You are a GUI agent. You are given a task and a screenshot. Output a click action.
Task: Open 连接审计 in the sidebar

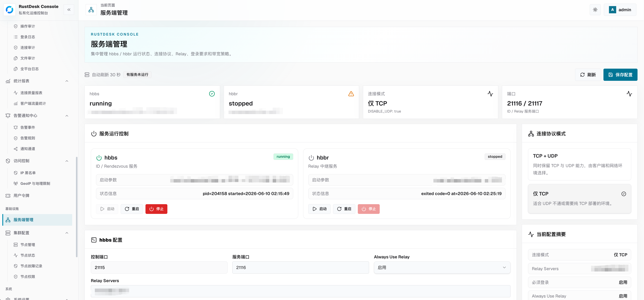click(x=28, y=47)
